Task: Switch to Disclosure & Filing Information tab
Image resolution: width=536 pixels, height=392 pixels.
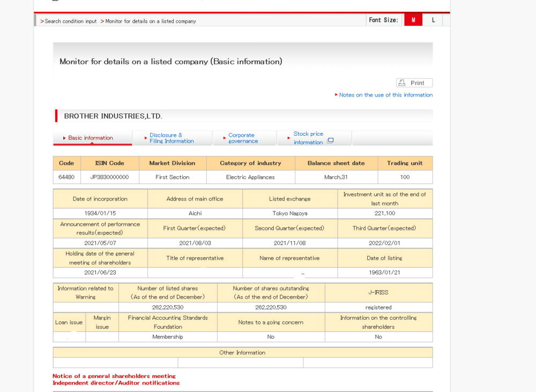Action: (x=172, y=138)
